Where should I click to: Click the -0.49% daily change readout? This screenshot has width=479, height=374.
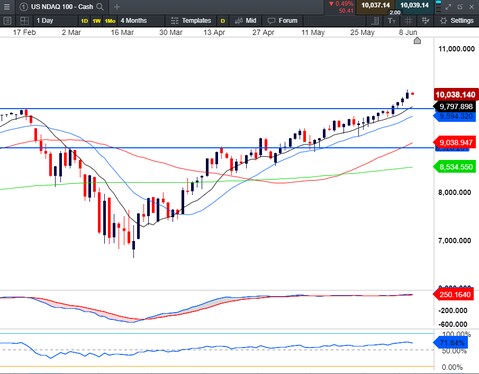click(341, 4)
